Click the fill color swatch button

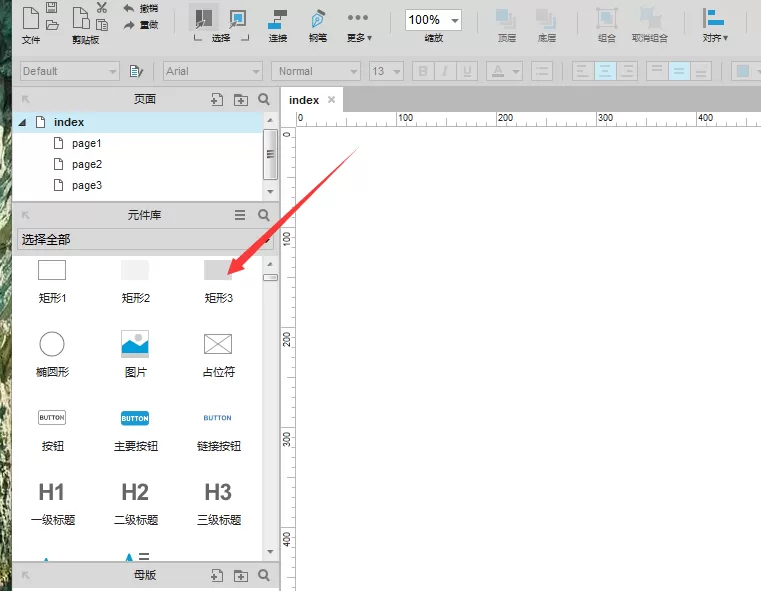click(x=743, y=71)
